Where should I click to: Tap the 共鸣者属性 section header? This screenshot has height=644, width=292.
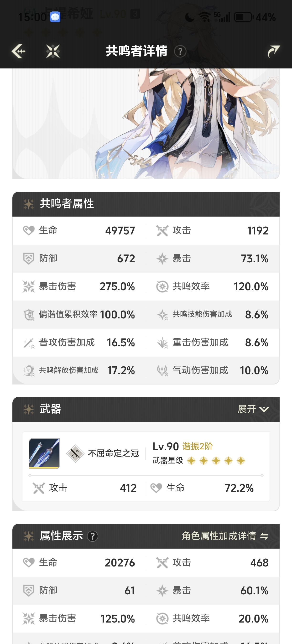(67, 204)
